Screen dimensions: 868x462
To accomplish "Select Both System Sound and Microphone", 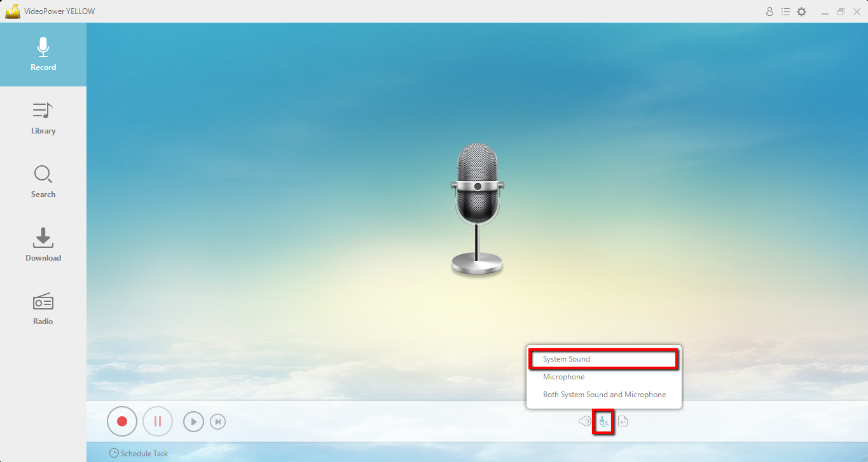I will click(x=603, y=394).
